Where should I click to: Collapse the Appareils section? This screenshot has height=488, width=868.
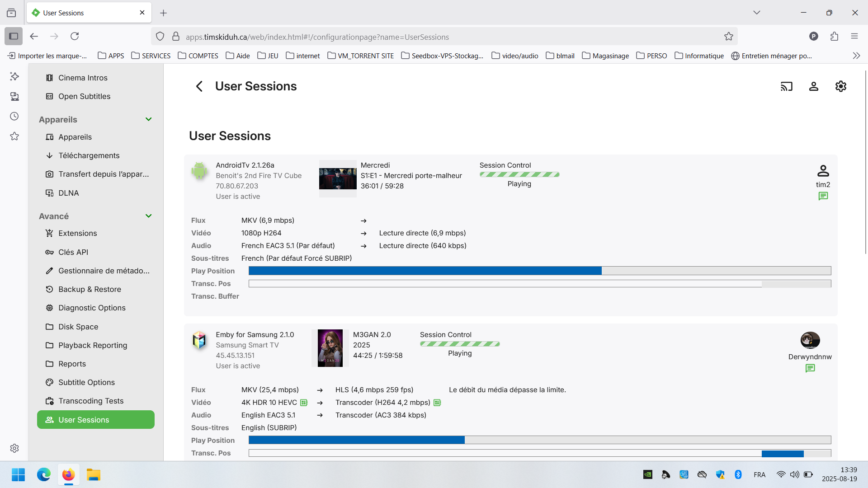[x=148, y=119]
